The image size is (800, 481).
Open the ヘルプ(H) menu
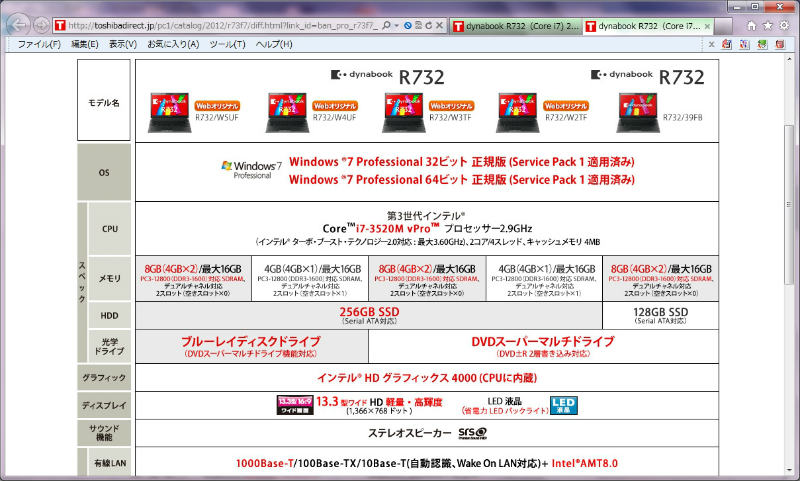tap(274, 44)
